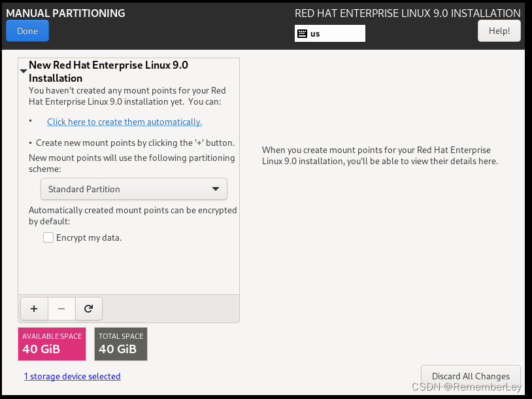Click the blue Done button
Viewport: 532px width, 399px height.
[27, 31]
